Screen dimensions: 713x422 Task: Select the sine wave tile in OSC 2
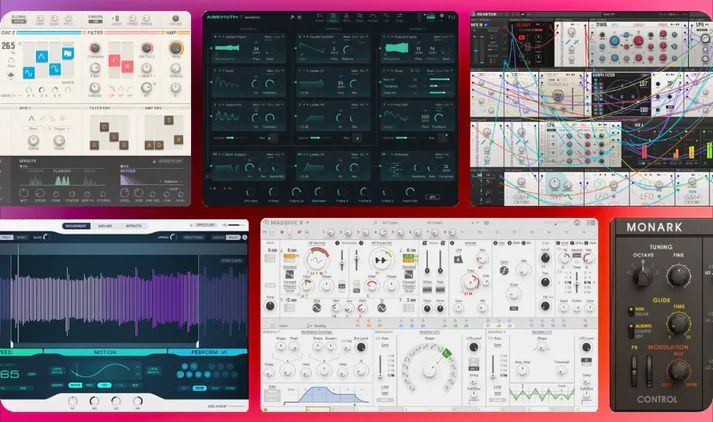(29, 72)
